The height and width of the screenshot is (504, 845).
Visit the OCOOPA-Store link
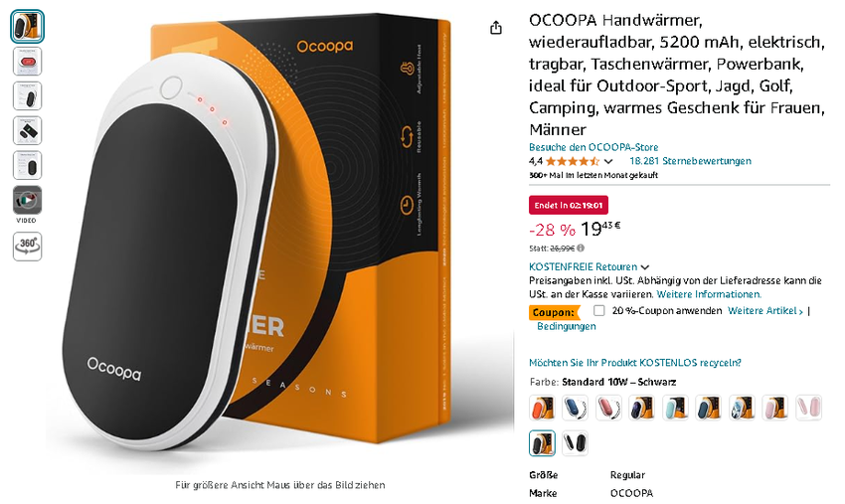[593, 147]
